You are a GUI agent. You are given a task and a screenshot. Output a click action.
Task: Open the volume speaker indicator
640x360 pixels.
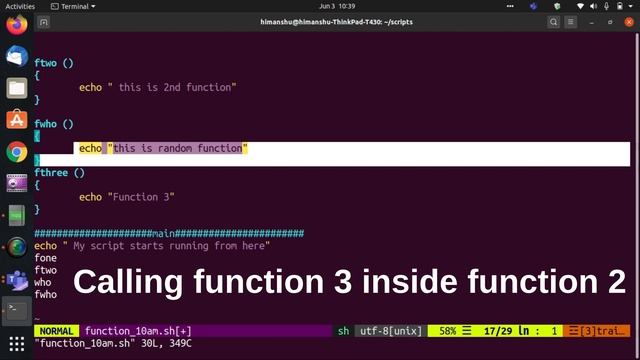[593, 6]
